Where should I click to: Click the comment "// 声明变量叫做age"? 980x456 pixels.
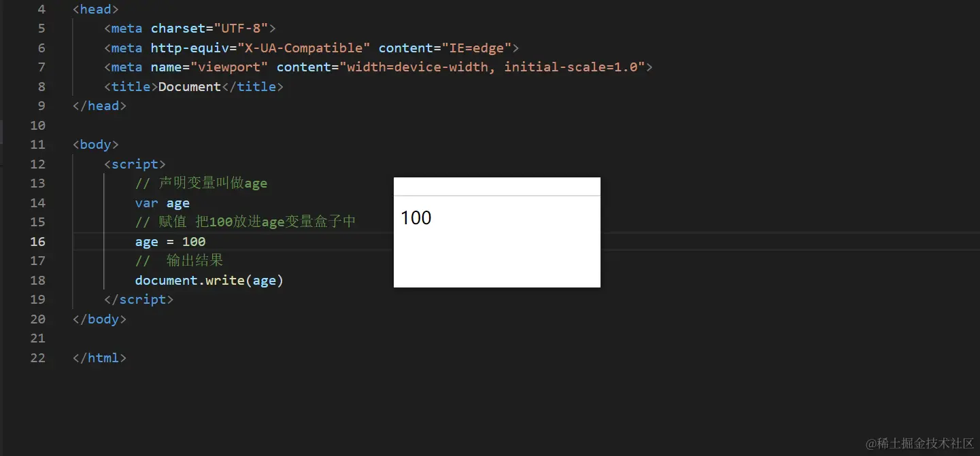[x=201, y=183]
